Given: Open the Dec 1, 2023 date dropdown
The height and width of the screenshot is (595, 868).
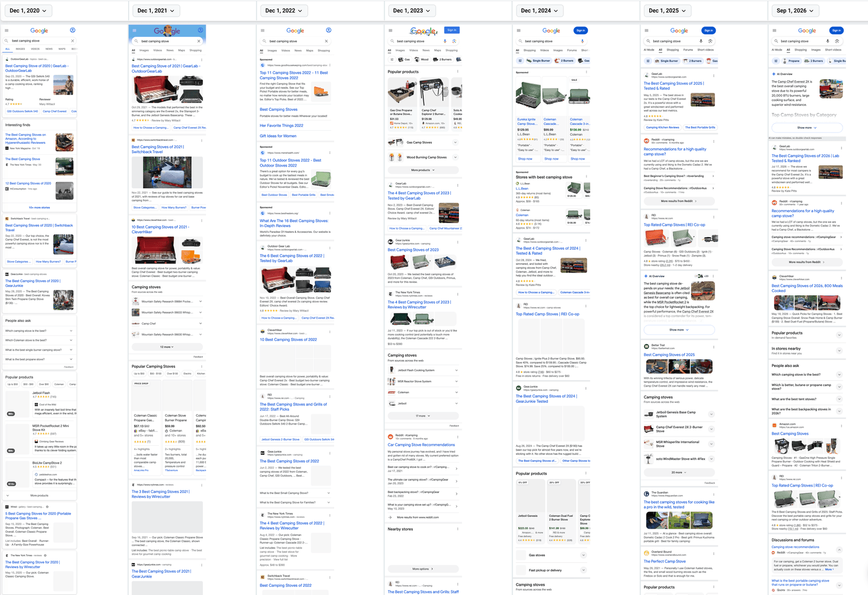Looking at the screenshot, I should point(412,10).
